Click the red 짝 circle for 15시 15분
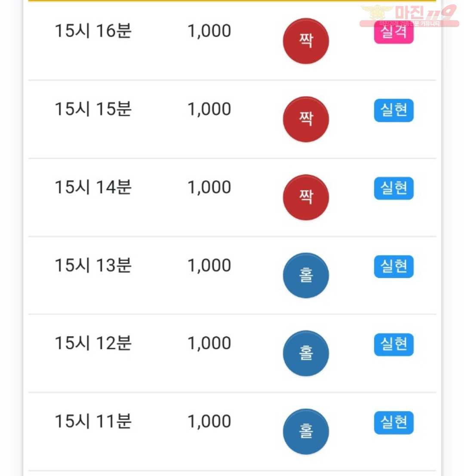The height and width of the screenshot is (476, 464). point(306,119)
